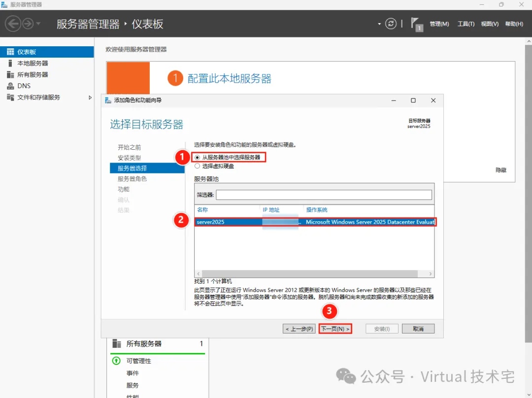This screenshot has height=398, width=532.
Task: Click the 取消 button in the wizard
Action: [x=418, y=329]
